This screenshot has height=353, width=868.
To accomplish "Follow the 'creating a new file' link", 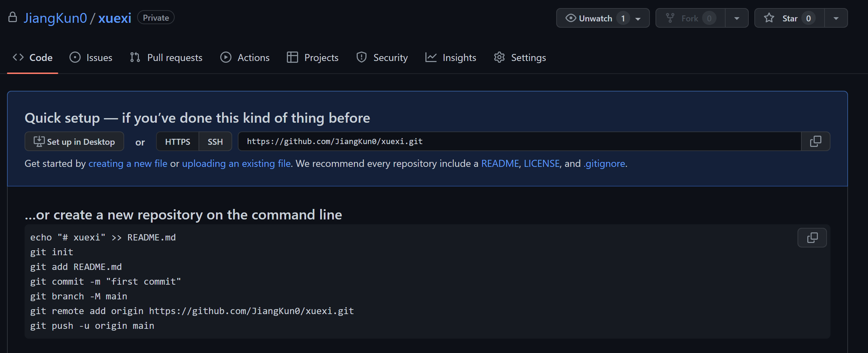I will pyautogui.click(x=128, y=164).
